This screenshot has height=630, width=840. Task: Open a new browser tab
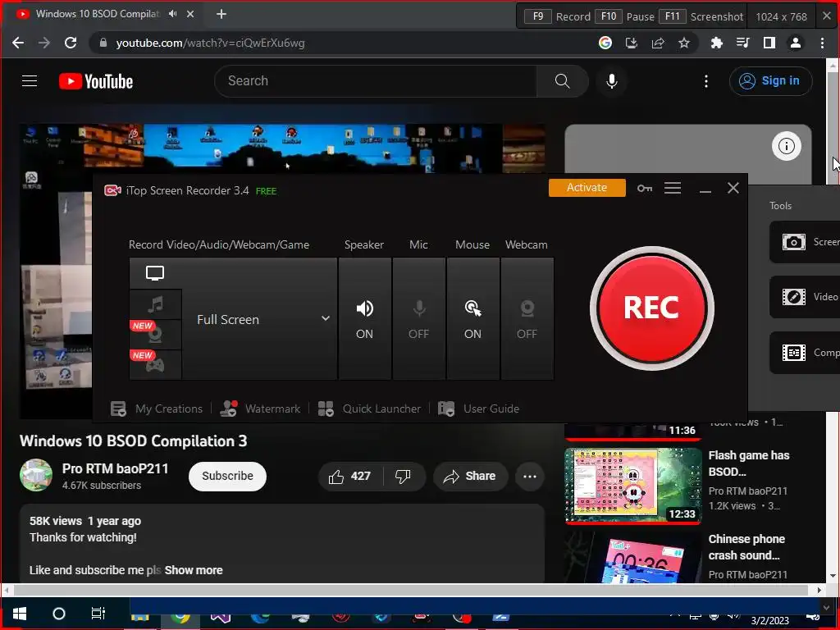point(221,14)
